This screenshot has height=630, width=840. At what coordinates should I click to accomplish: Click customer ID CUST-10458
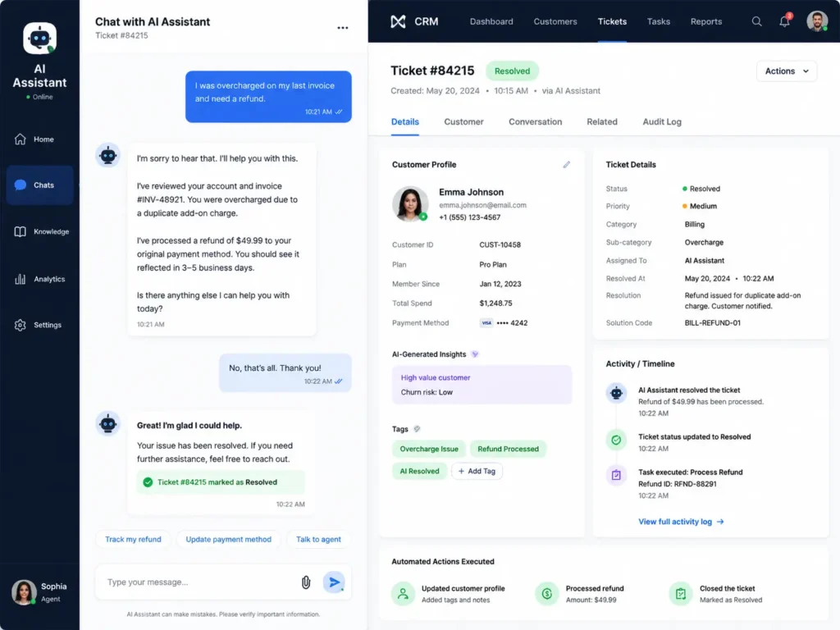tap(500, 244)
